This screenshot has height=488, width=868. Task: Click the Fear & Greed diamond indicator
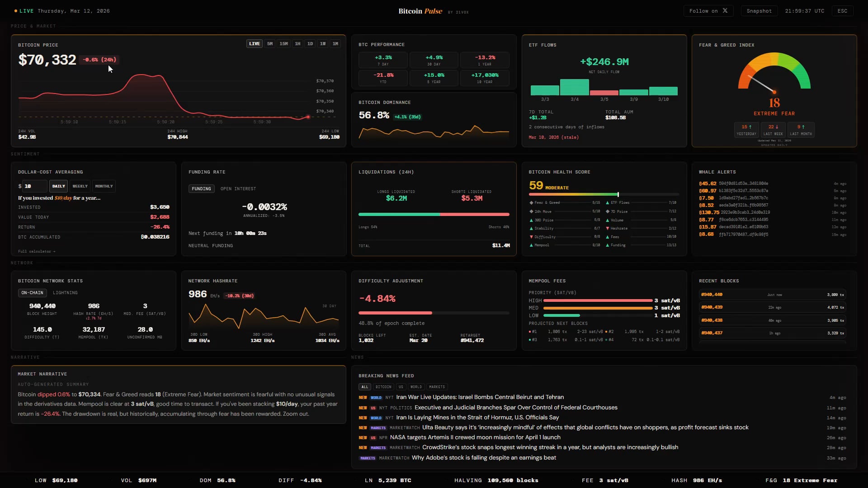(531, 202)
